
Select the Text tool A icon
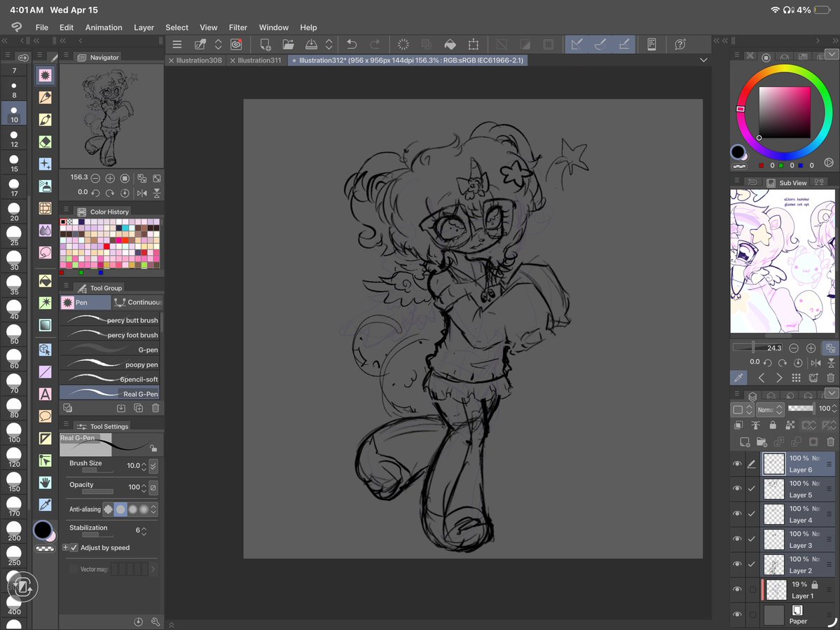(x=45, y=394)
